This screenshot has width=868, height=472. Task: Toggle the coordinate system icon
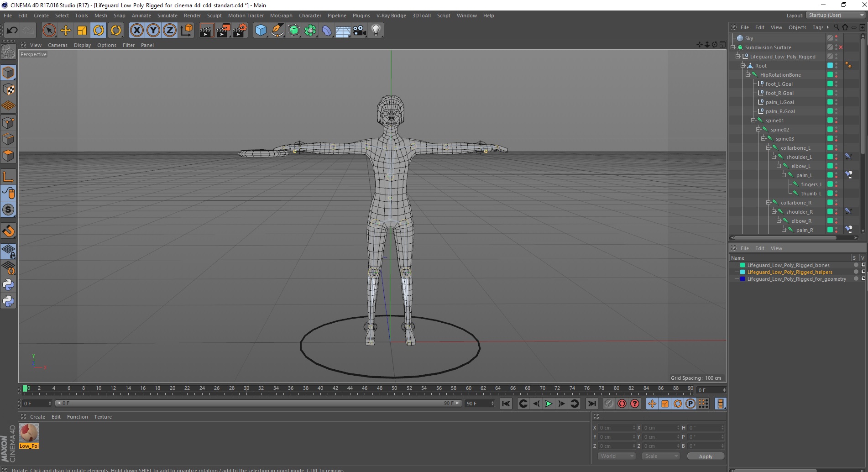186,31
